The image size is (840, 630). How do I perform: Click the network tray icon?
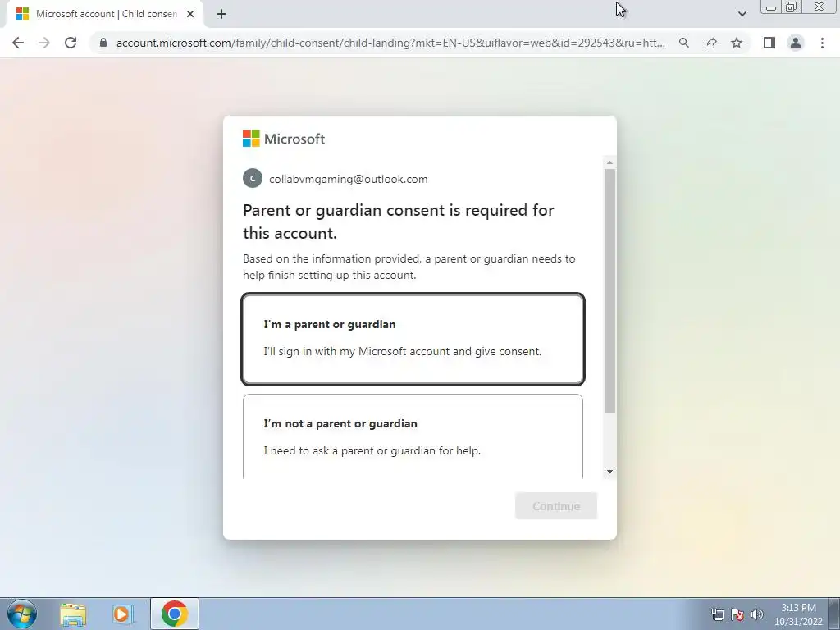click(x=717, y=614)
